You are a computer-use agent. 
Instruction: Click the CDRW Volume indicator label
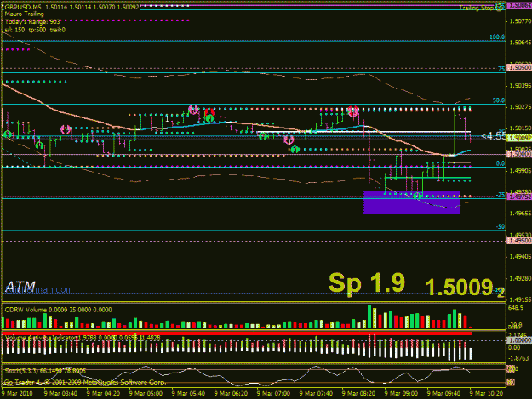point(58,310)
